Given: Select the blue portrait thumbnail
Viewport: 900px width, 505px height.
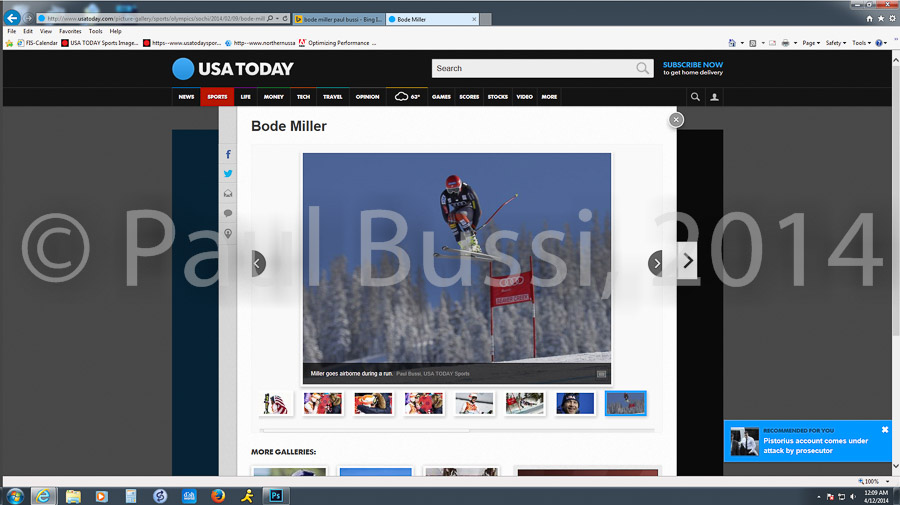Looking at the screenshot, I should [575, 403].
